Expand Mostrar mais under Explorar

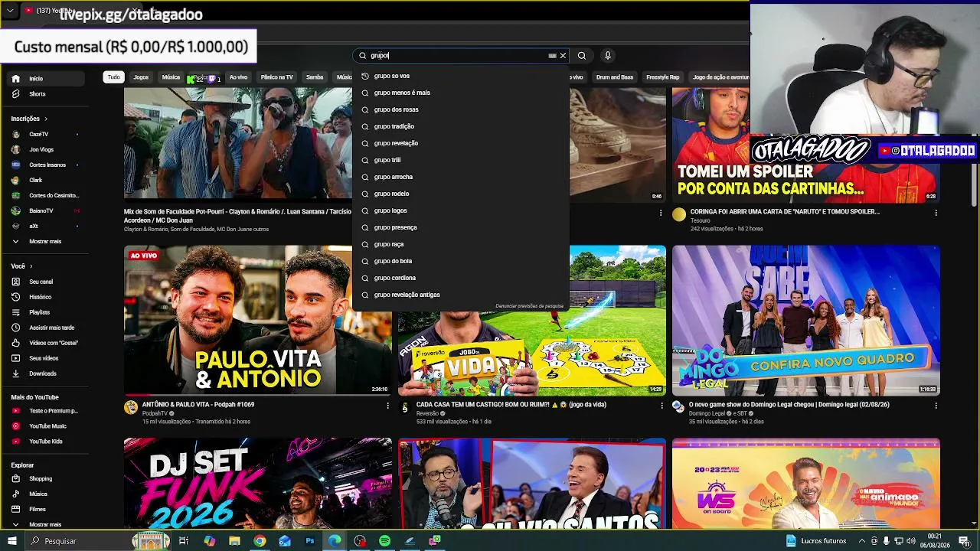[x=44, y=525]
